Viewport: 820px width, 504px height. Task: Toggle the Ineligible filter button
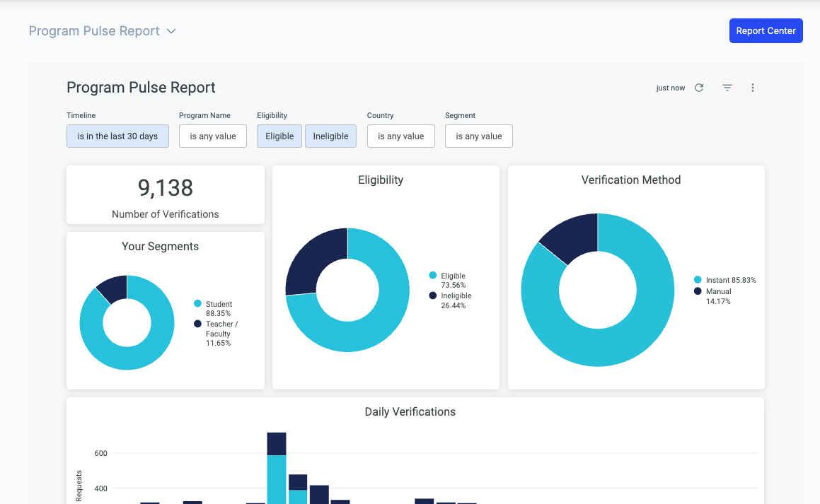(x=330, y=136)
